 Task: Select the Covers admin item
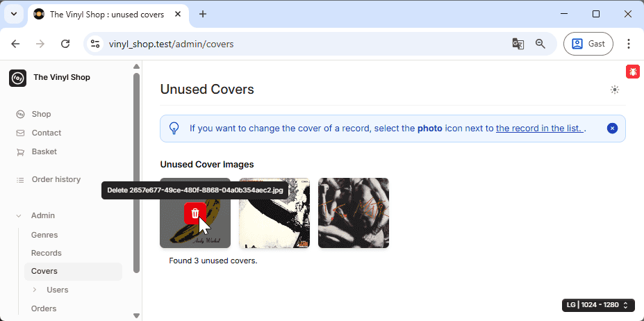pos(73,271)
